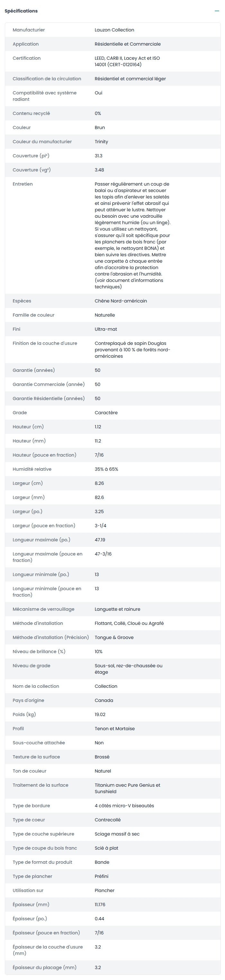Select the LEED, CARB II certification text
The width and height of the screenshot is (225, 980).
[127, 61]
